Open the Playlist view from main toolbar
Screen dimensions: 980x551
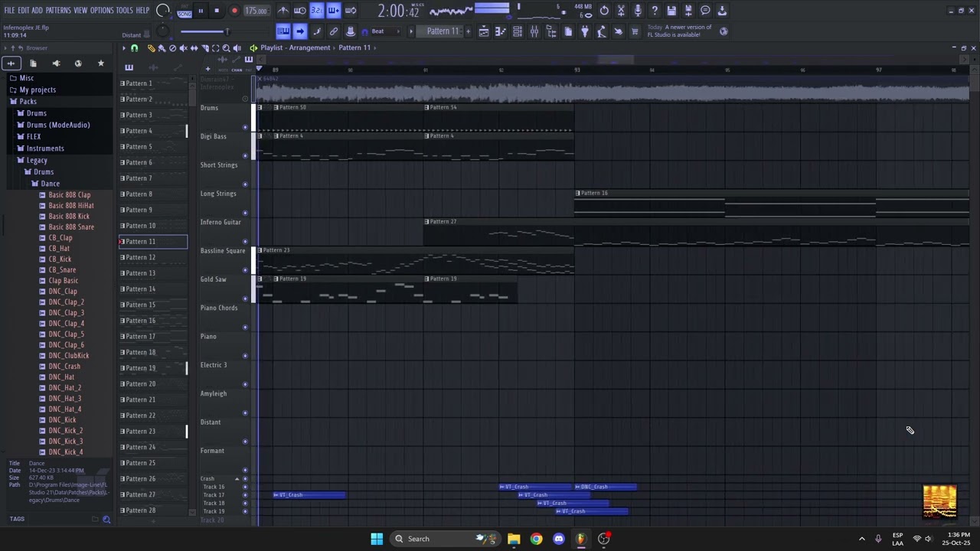click(484, 31)
